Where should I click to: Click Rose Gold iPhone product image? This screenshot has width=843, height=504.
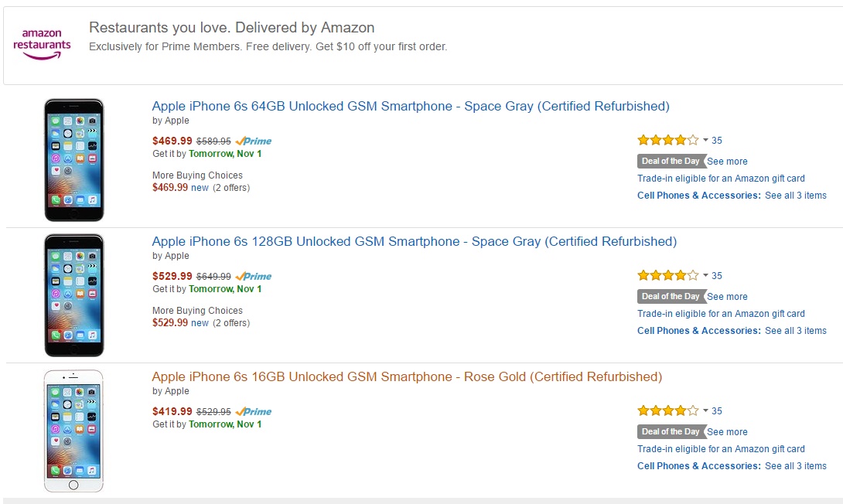click(73, 431)
